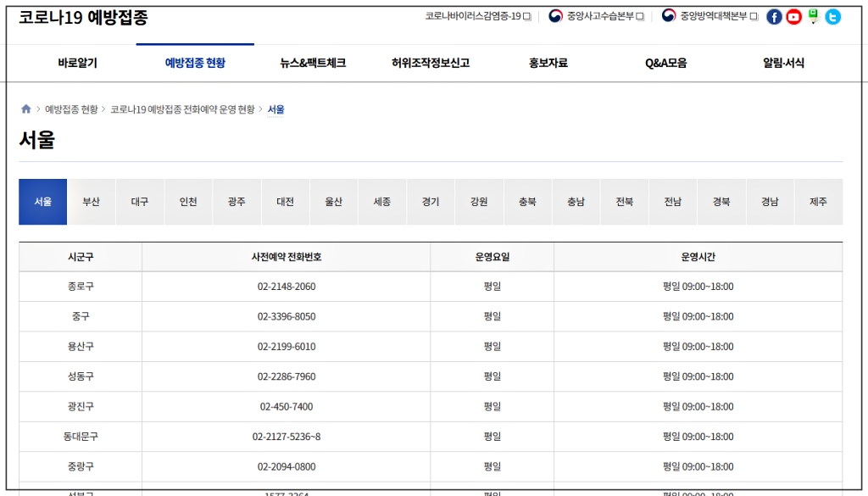Open 중앙사고수습본부 external link

596,16
